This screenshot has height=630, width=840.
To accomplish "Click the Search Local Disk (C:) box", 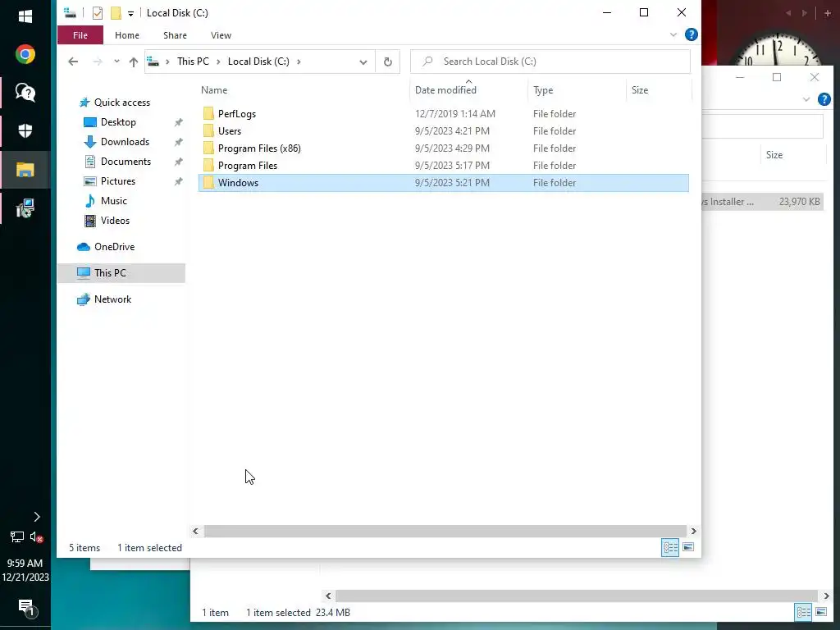I will [550, 62].
